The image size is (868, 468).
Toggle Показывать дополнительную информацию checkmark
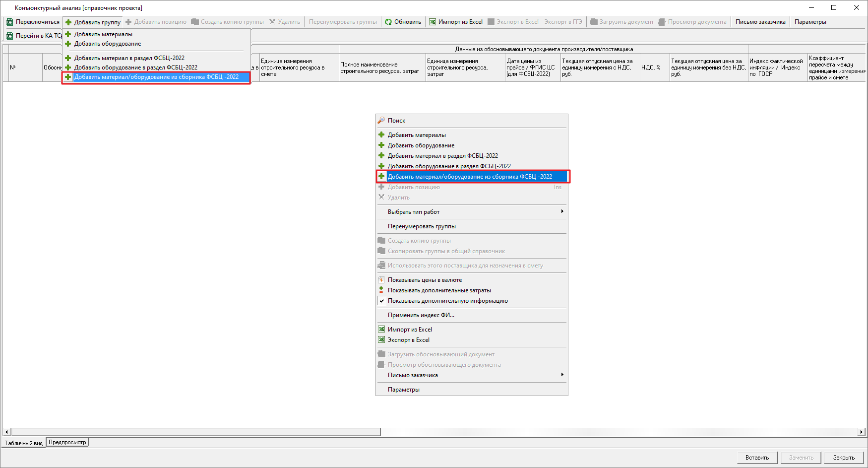[x=381, y=301]
